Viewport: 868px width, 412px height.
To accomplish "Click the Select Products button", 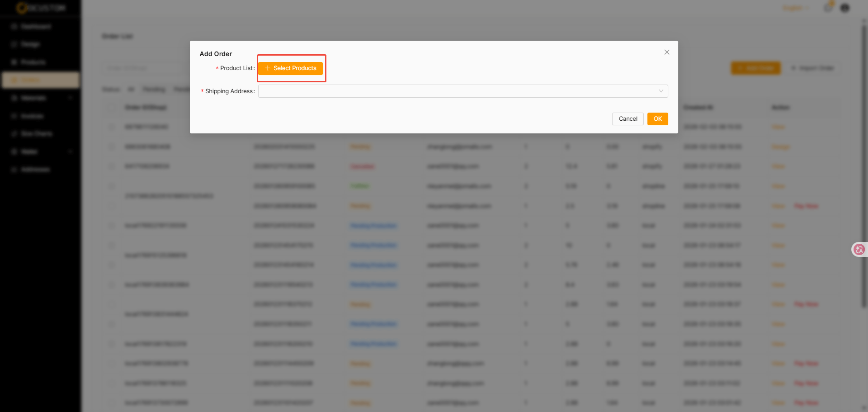I will click(291, 68).
